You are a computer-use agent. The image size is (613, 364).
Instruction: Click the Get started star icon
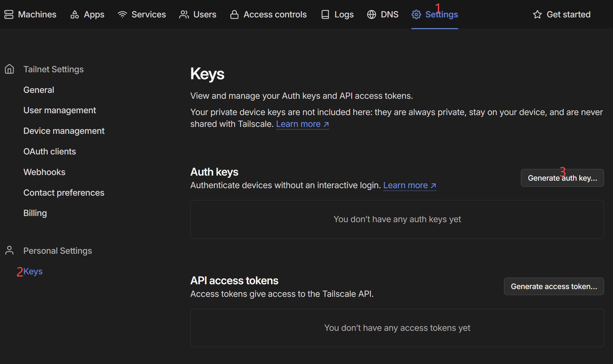(x=537, y=14)
